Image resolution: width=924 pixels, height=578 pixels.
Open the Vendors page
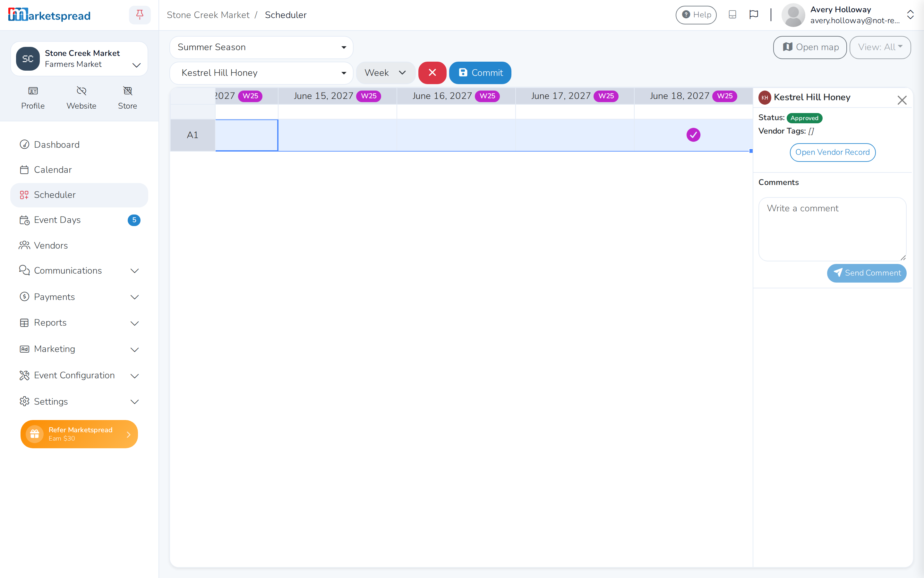point(79,245)
